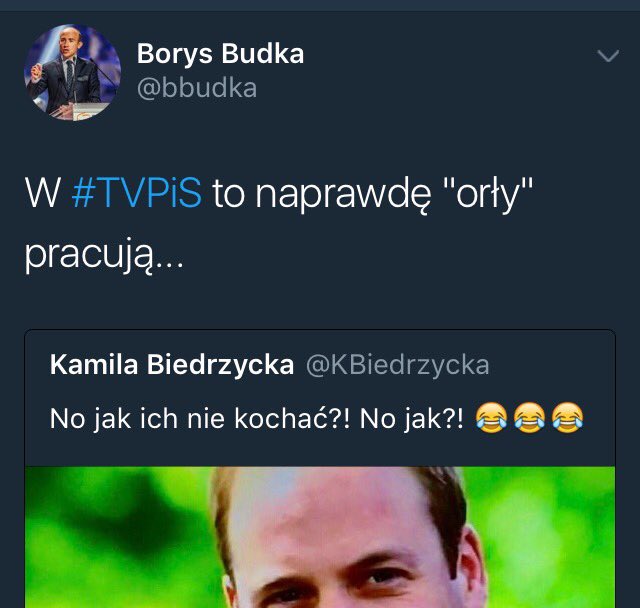Click the first laughing-tears emoji
Viewport: 640px width, 608px height.
point(491,417)
